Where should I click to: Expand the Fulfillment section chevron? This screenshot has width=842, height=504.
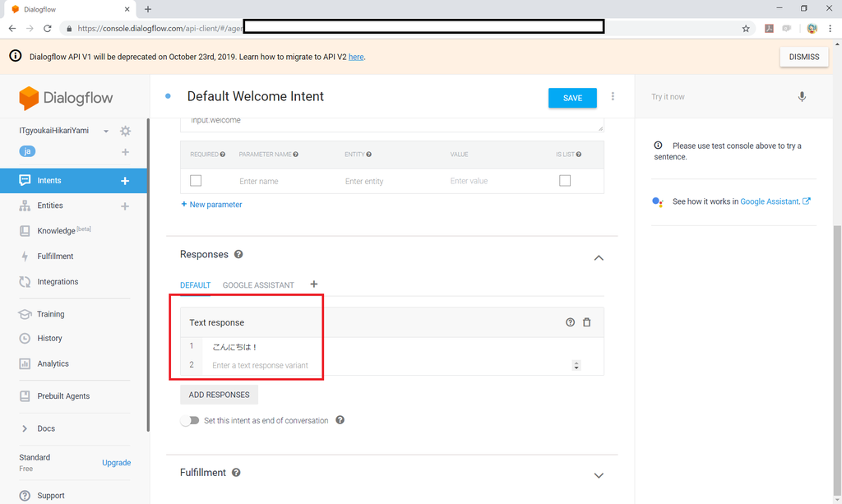click(599, 475)
